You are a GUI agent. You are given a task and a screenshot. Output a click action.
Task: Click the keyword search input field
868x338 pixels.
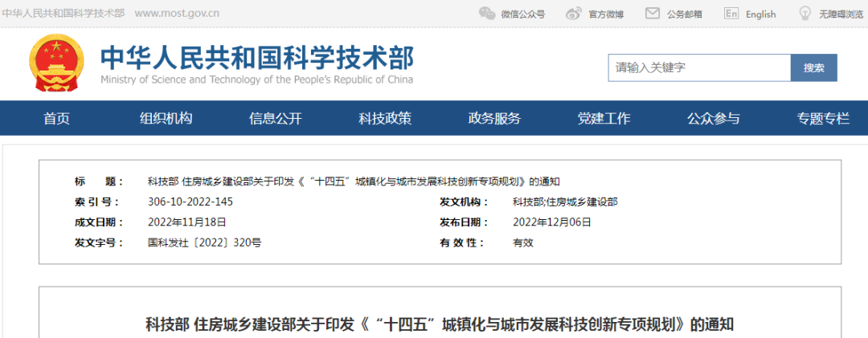pos(699,68)
